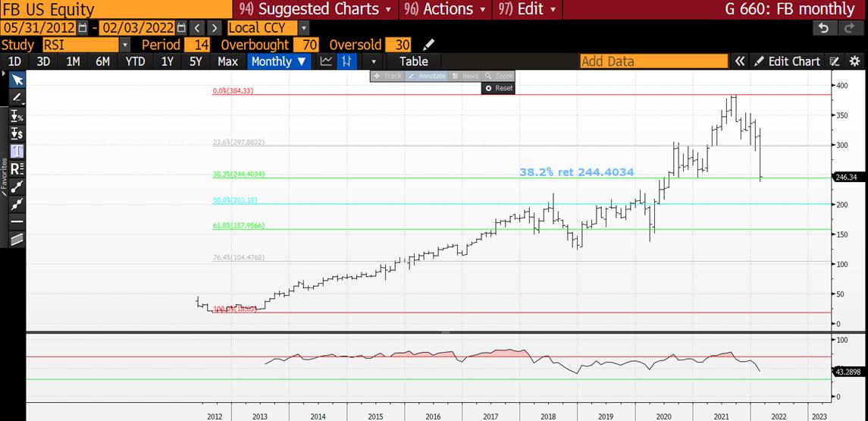Select the dollar change measure tool
Screen dimensions: 868x421
click(x=17, y=133)
